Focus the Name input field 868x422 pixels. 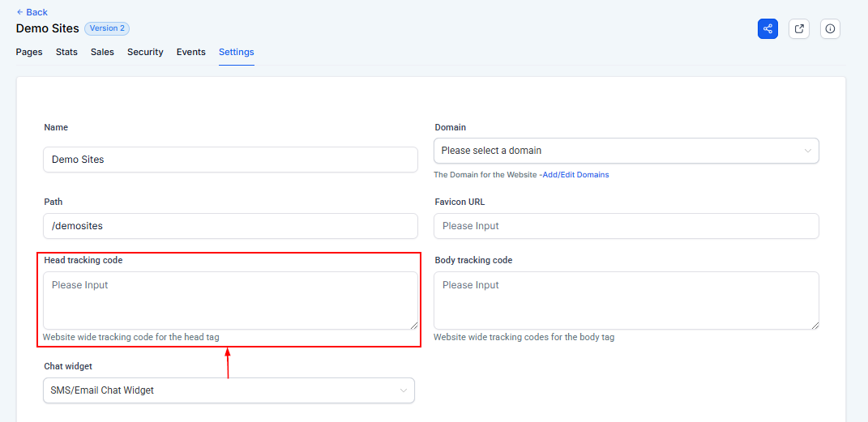pos(230,160)
